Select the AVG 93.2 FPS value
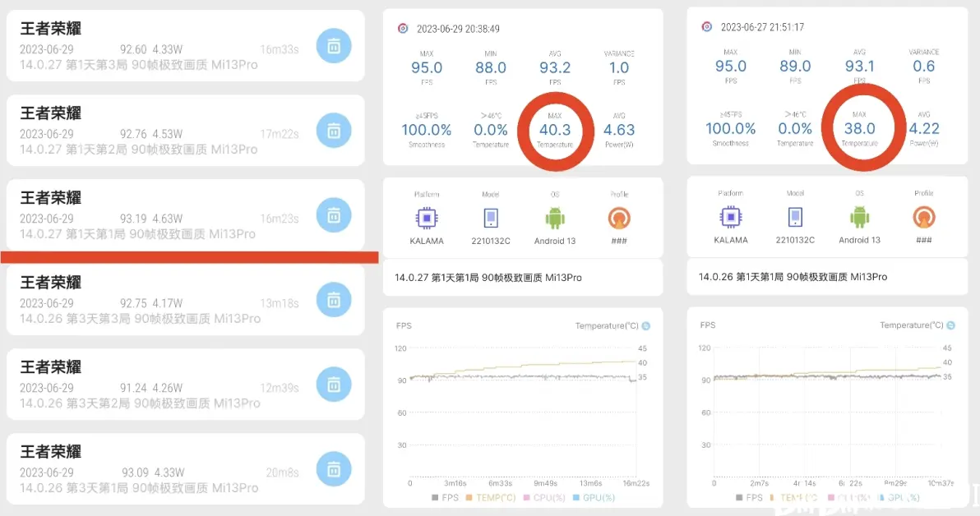The height and width of the screenshot is (516, 980). coord(555,67)
